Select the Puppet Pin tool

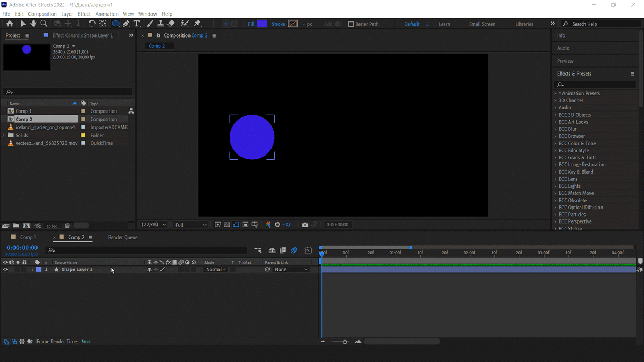(x=197, y=24)
